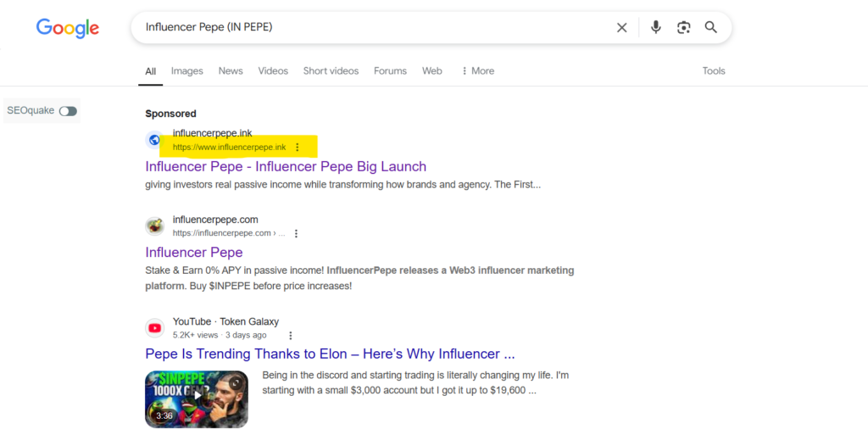
Task: Start voice search with microphone icon
Action: tap(655, 27)
